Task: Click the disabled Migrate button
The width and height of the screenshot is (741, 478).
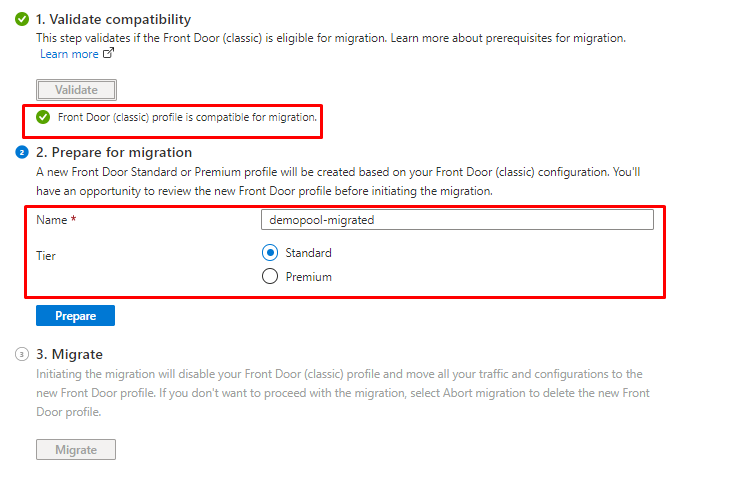Action: click(x=76, y=450)
